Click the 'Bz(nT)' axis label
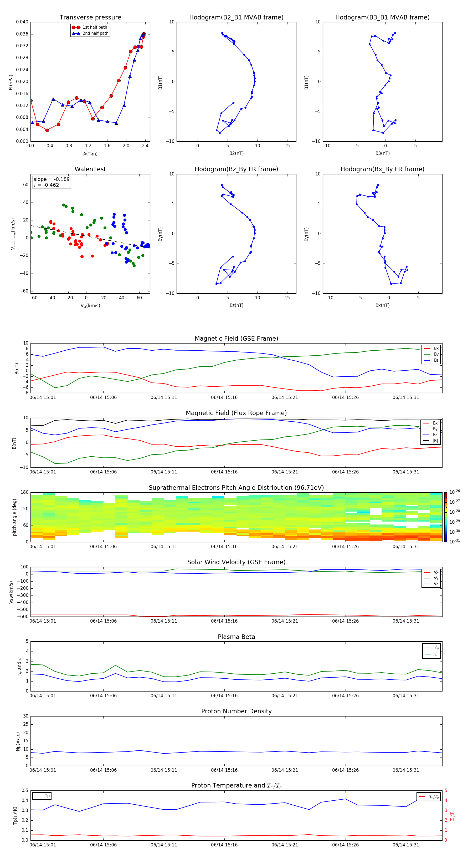473x868 pixels. click(x=236, y=305)
